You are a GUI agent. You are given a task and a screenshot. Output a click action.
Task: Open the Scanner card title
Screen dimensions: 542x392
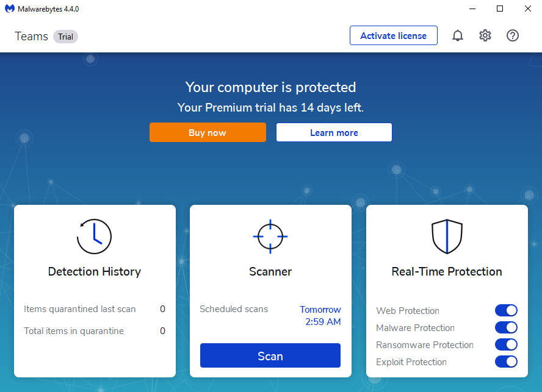[270, 271]
